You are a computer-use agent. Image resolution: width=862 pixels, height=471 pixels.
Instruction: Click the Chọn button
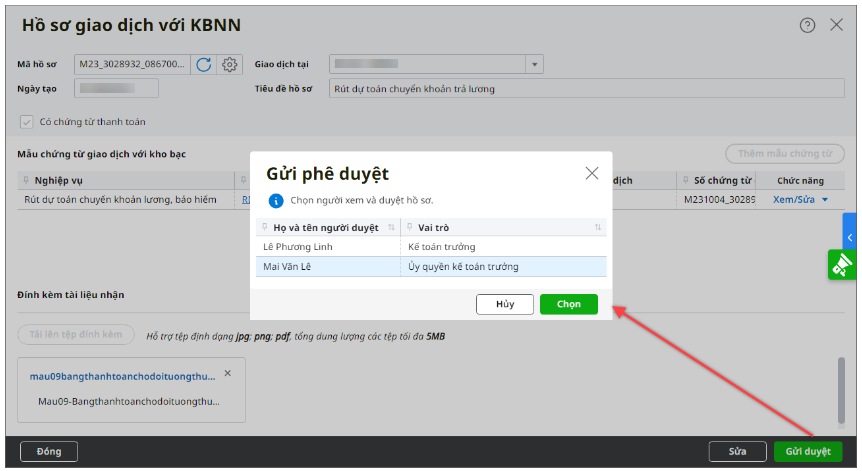568,304
